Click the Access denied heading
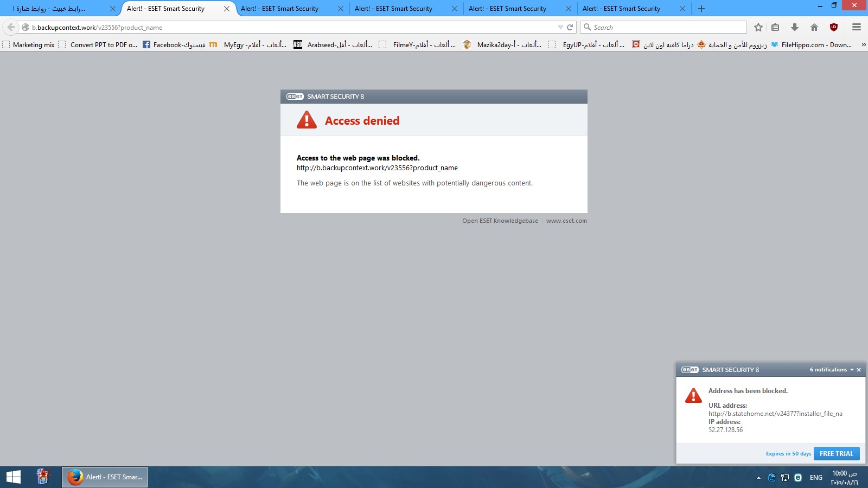This screenshot has width=868, height=488. coord(362,121)
